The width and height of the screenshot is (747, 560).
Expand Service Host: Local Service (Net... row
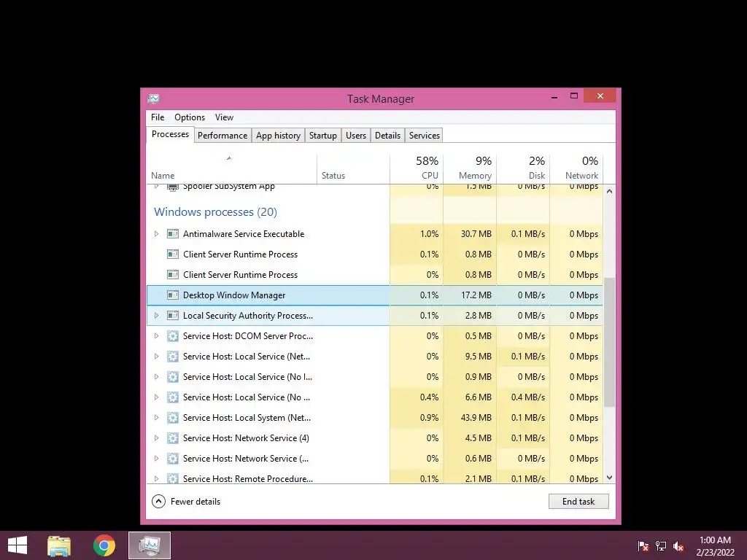pyautogui.click(x=156, y=357)
